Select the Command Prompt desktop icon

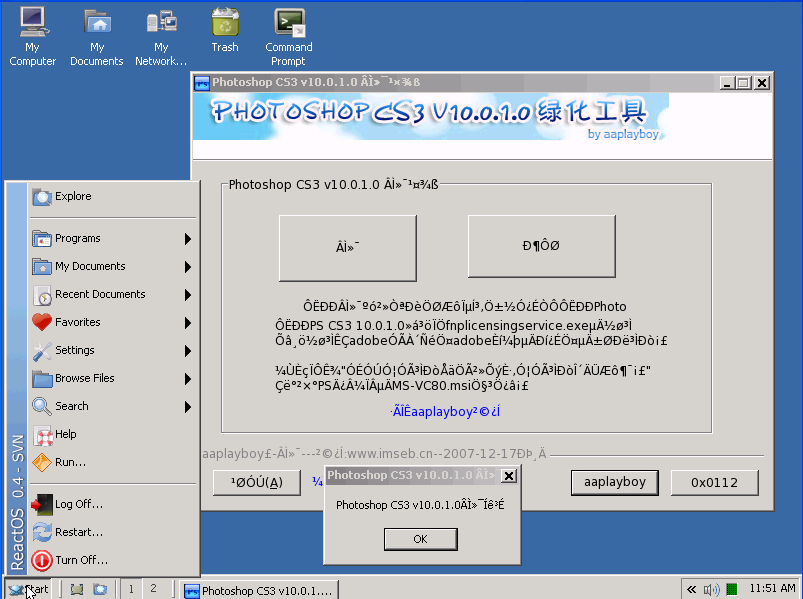(289, 37)
